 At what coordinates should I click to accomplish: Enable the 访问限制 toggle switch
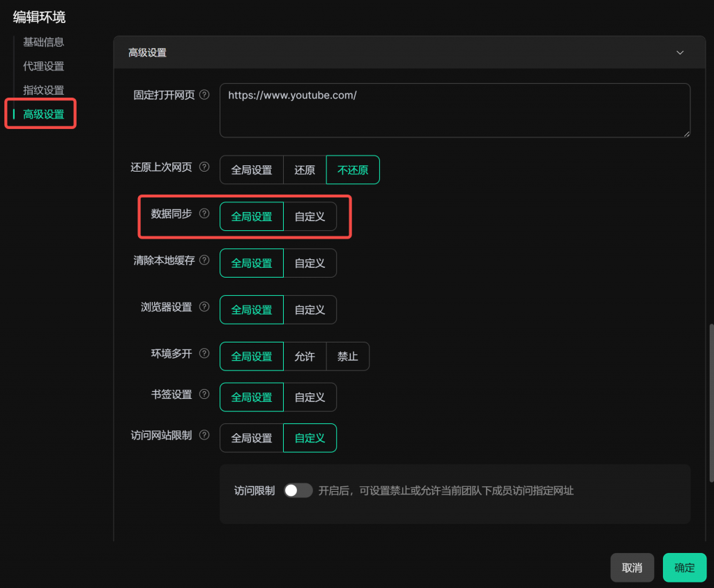coord(298,490)
